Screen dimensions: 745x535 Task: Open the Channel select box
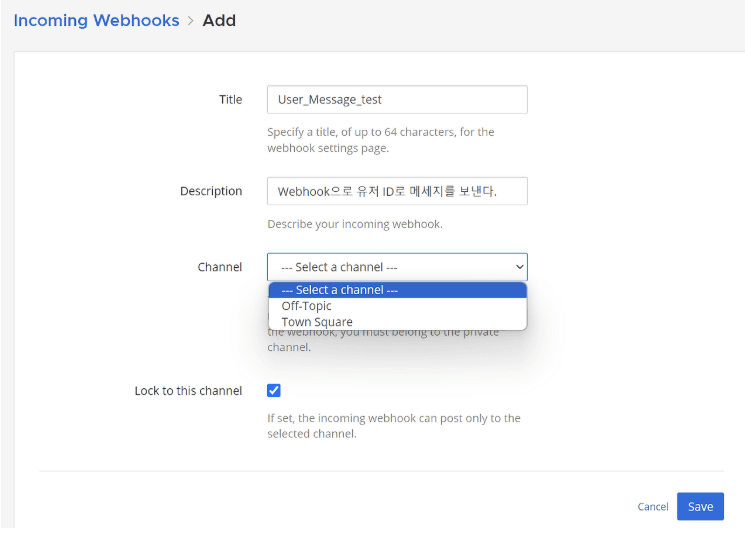coord(397,267)
